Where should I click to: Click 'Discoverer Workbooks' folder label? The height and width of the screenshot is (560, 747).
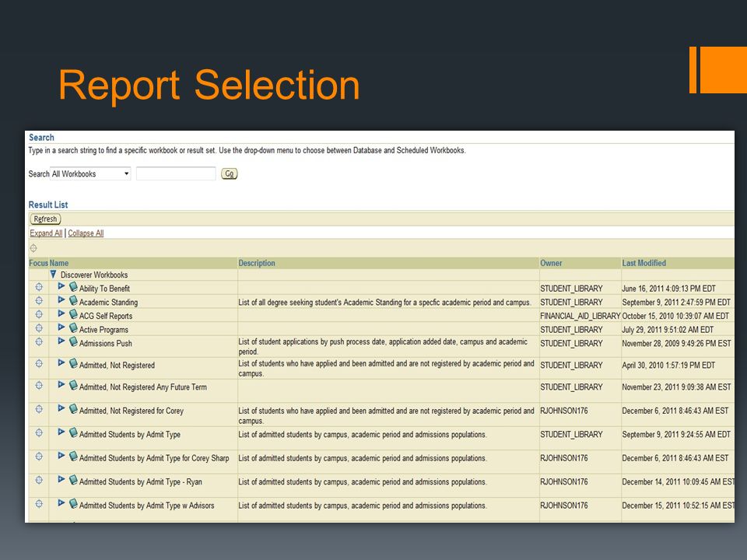click(x=94, y=275)
